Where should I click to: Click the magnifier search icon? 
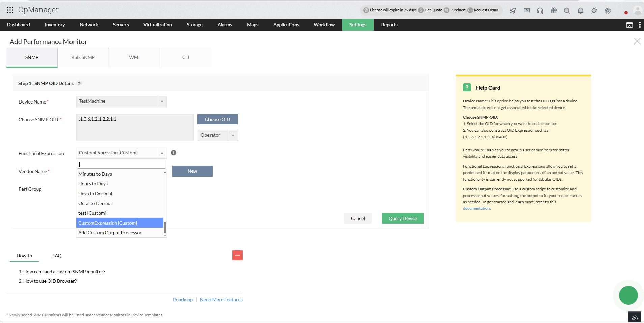pyautogui.click(x=567, y=11)
